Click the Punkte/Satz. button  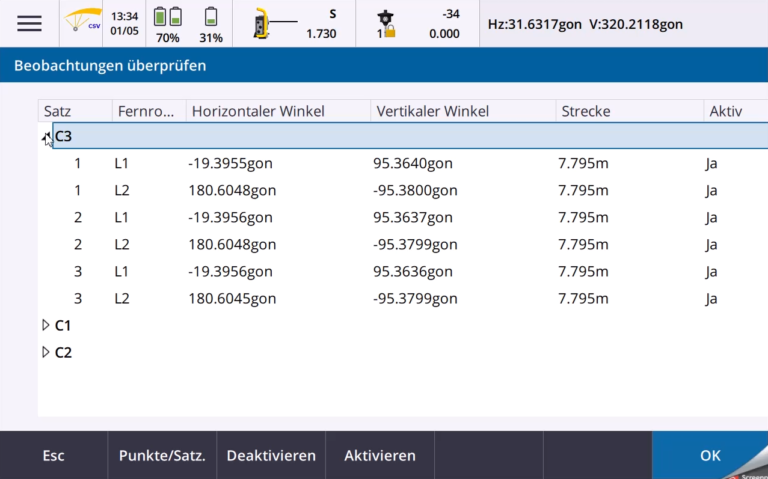pyautogui.click(x=162, y=455)
